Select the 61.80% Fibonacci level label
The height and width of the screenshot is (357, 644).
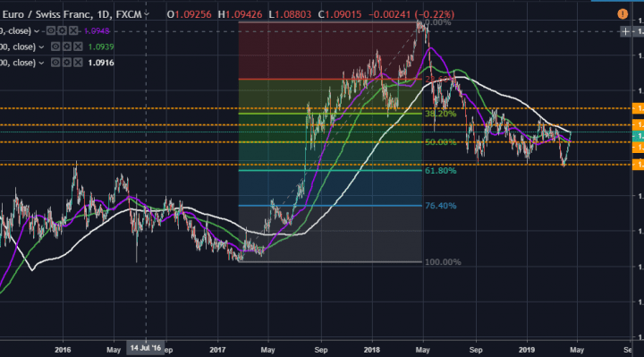[440, 171]
